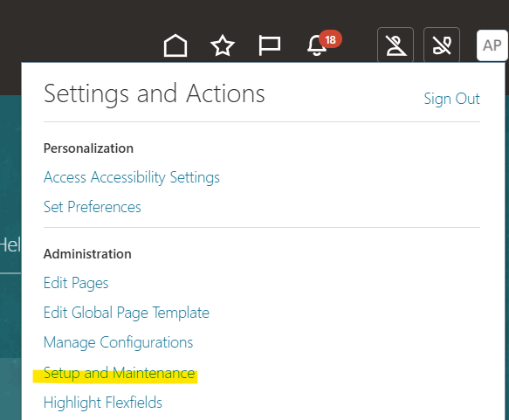Open the notifications bell icon
This screenshot has width=509, height=420.
click(317, 46)
